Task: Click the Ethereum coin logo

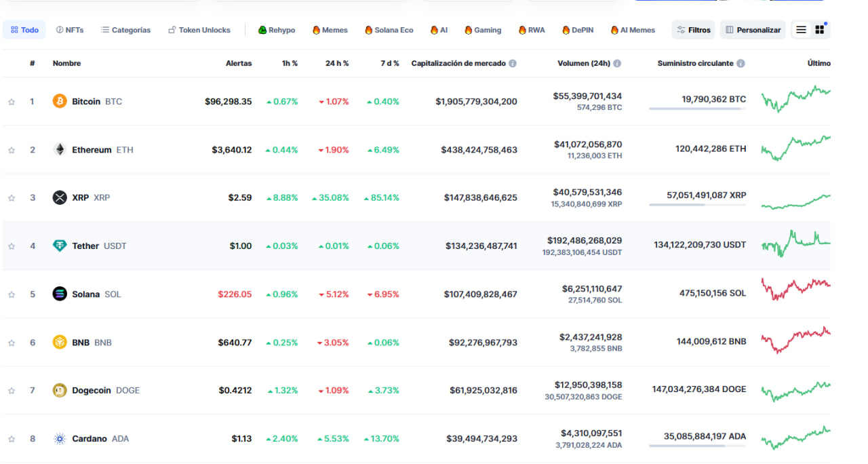Action: tap(60, 149)
